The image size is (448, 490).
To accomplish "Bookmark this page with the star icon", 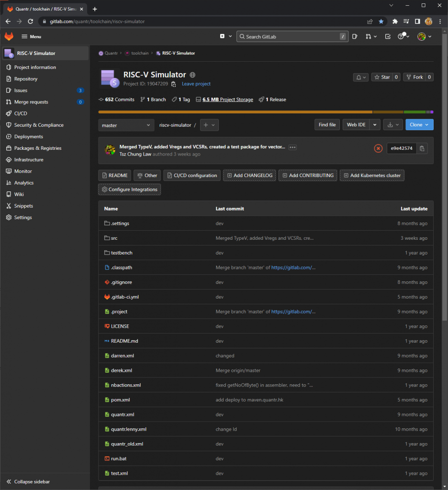I will tap(381, 22).
